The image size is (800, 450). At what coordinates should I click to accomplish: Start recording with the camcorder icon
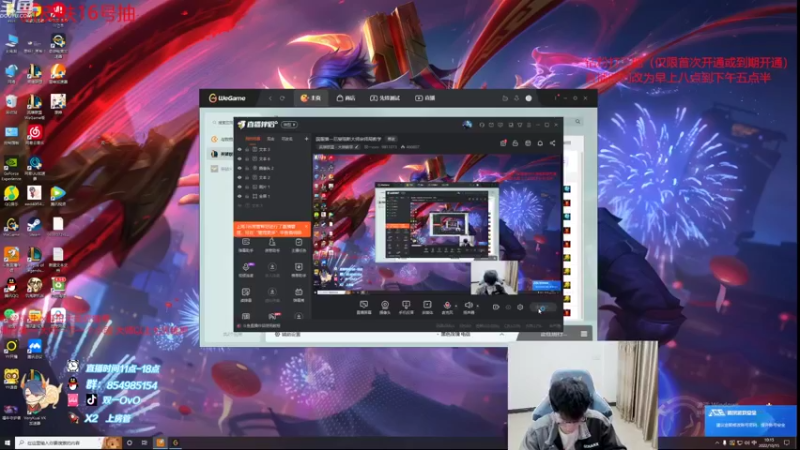coord(495,307)
